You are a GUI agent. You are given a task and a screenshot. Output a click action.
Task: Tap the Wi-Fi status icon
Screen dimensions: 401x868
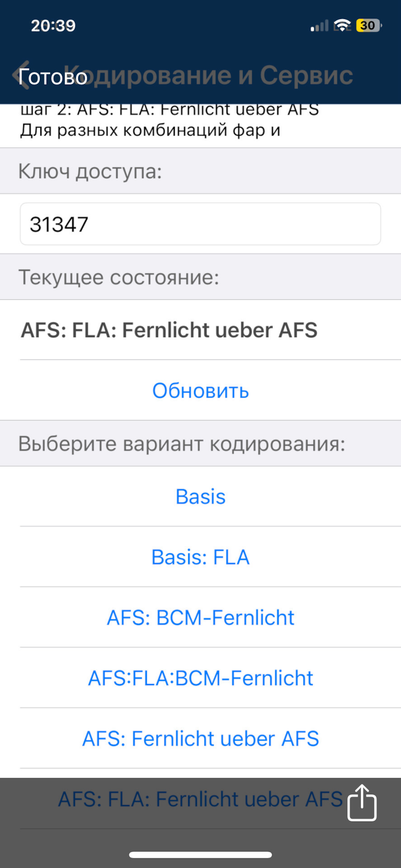342,26
